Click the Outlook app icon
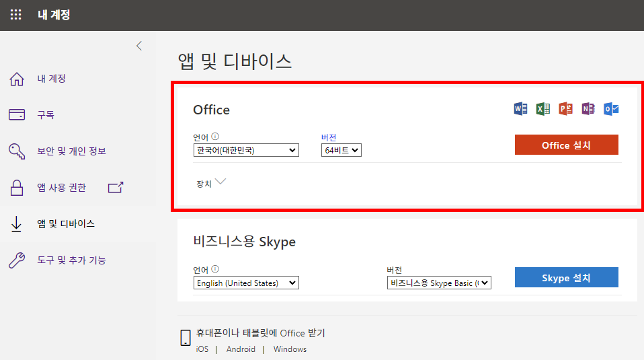Viewport: 644px width, 360px height. (x=611, y=108)
